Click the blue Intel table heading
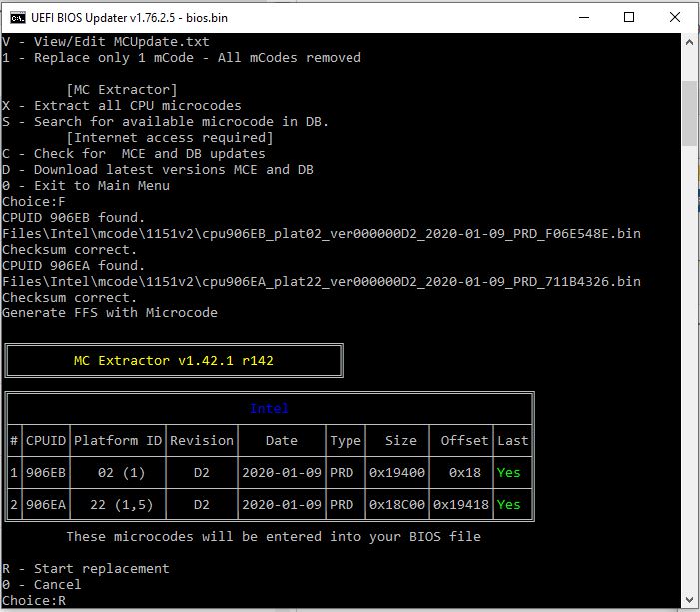 269,408
